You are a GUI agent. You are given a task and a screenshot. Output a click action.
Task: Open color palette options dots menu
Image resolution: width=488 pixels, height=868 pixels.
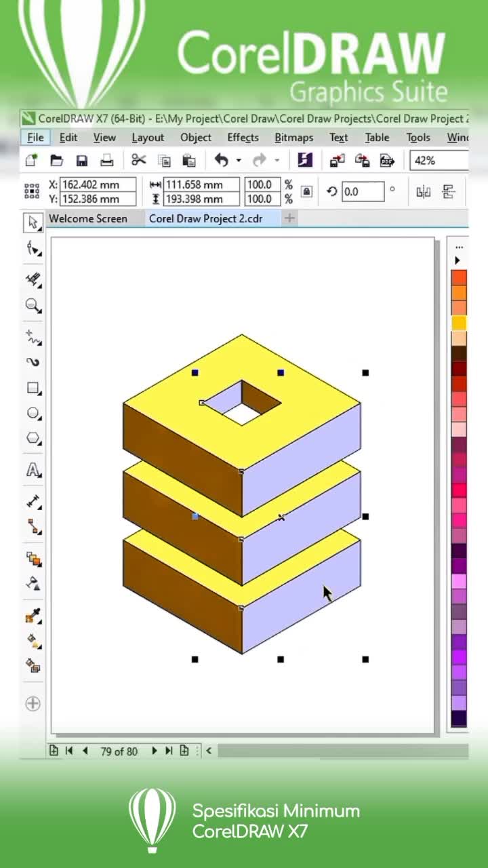[459, 247]
